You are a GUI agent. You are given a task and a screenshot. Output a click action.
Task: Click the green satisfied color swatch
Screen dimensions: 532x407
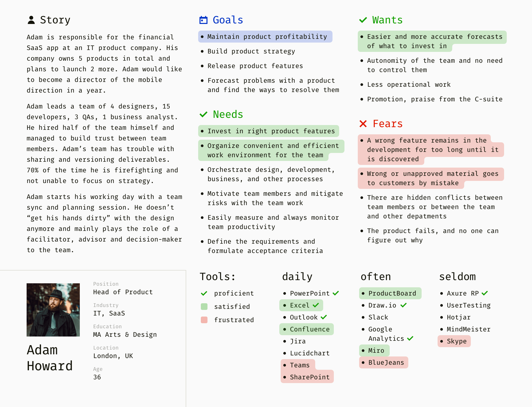pos(204,306)
